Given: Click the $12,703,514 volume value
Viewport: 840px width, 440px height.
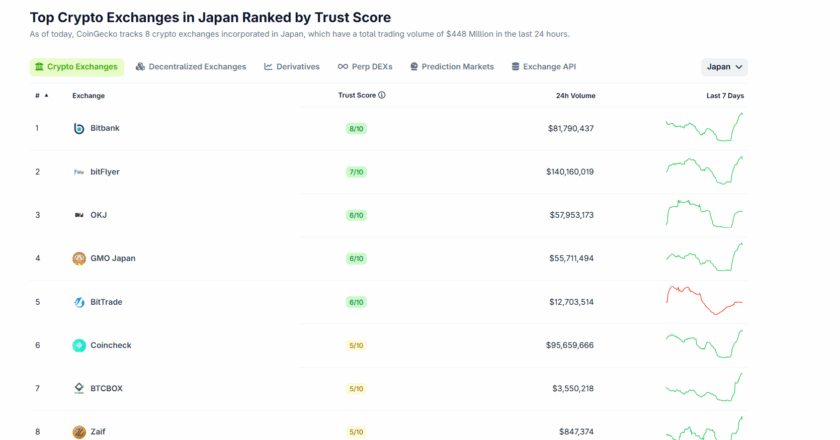Looking at the screenshot, I should click(x=572, y=302).
